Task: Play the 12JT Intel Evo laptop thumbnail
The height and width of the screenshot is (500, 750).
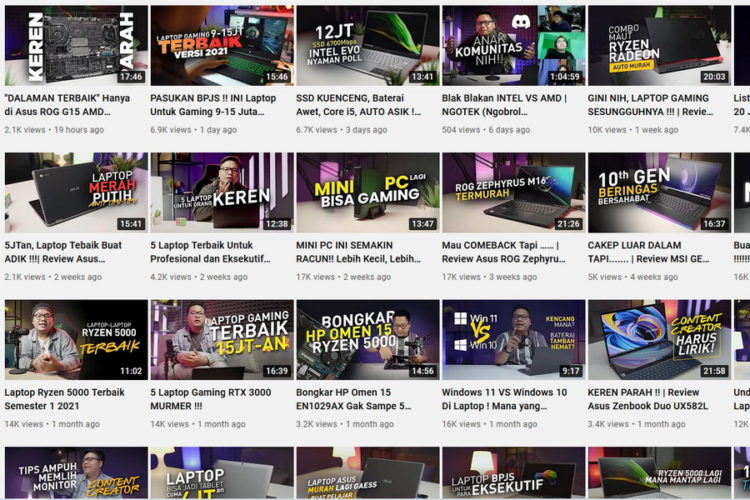Action: [367, 45]
